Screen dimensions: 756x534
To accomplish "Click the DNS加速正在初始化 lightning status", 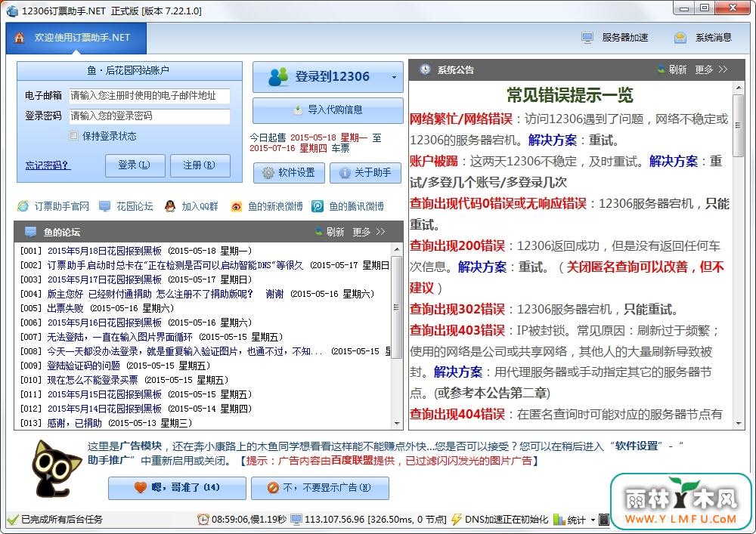I will (500, 520).
